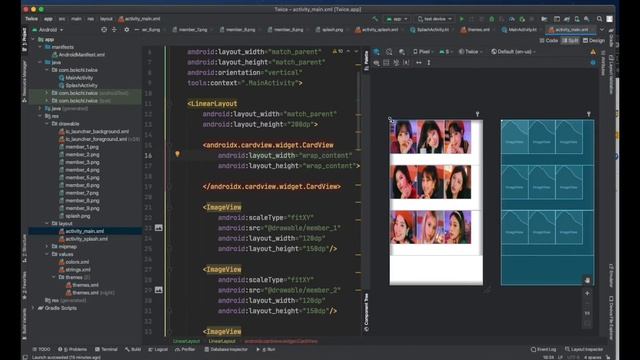The width and height of the screenshot is (640, 360).
Task: Open the Component Tree side tab
Action: 366,312
